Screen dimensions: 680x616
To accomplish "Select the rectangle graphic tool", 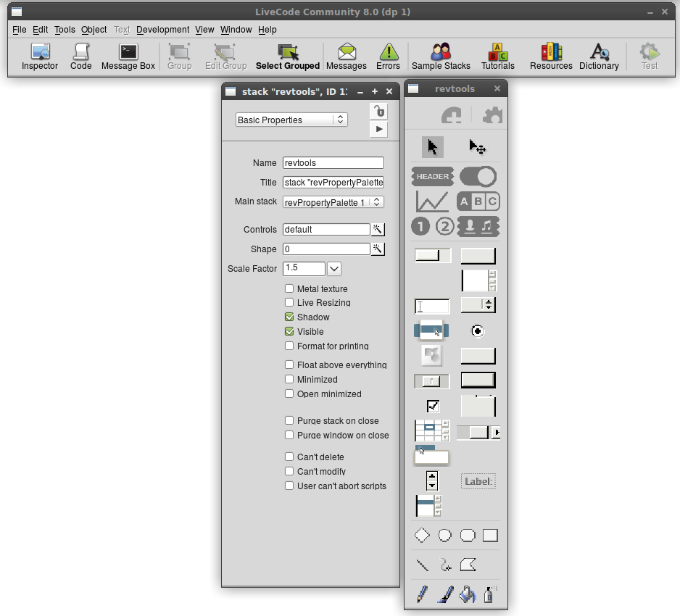I will point(490,536).
